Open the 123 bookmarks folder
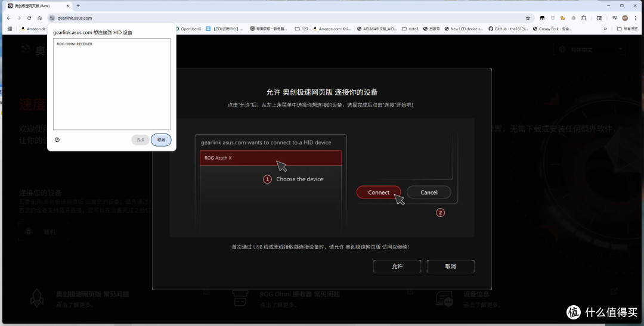This screenshot has width=644, height=326. (302, 29)
